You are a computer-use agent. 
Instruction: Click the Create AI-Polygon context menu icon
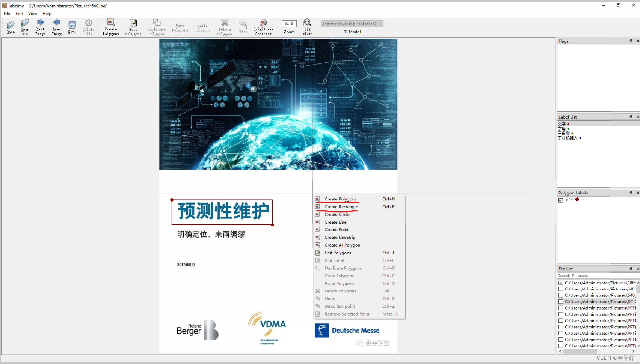318,245
